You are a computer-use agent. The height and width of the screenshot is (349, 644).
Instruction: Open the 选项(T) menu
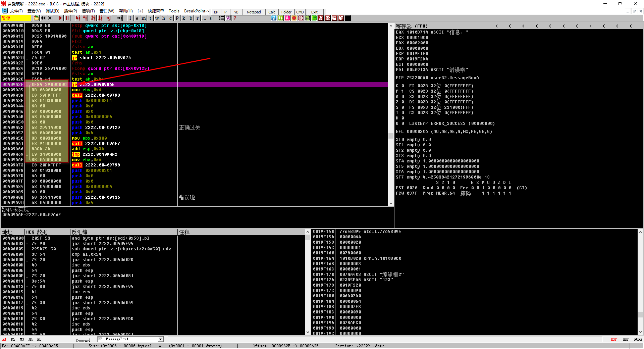(88, 11)
